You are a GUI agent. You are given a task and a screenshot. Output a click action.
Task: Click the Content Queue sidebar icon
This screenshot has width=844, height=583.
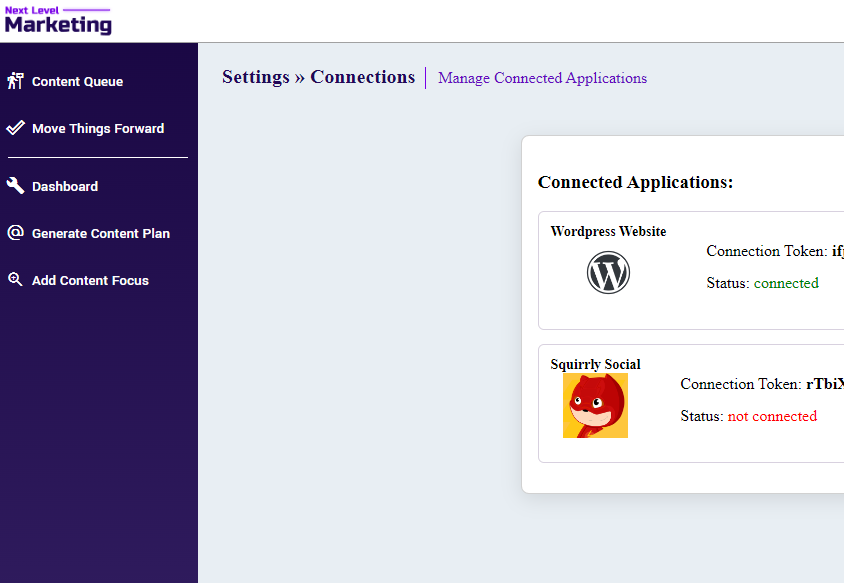tap(15, 81)
